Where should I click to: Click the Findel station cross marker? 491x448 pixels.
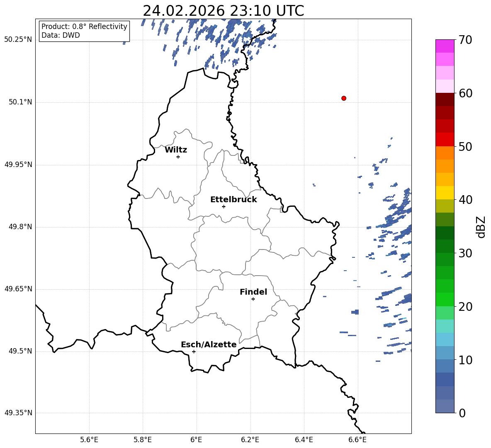[253, 299]
